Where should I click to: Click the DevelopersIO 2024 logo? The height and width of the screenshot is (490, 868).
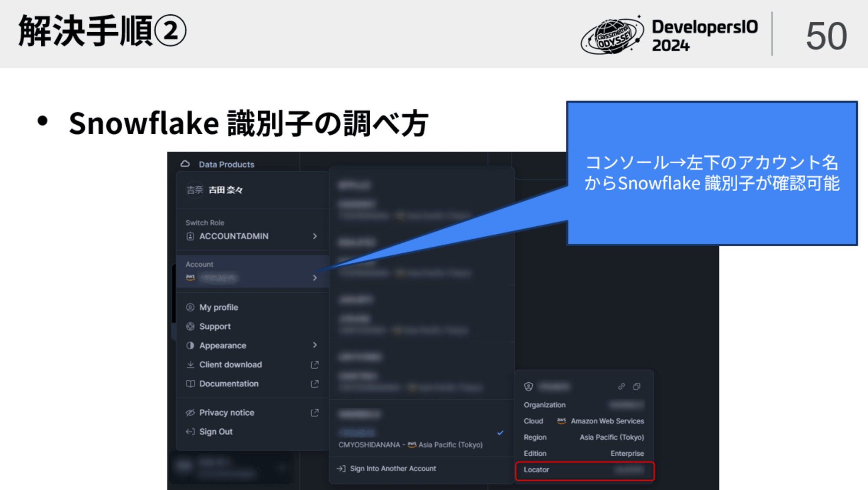(x=670, y=36)
